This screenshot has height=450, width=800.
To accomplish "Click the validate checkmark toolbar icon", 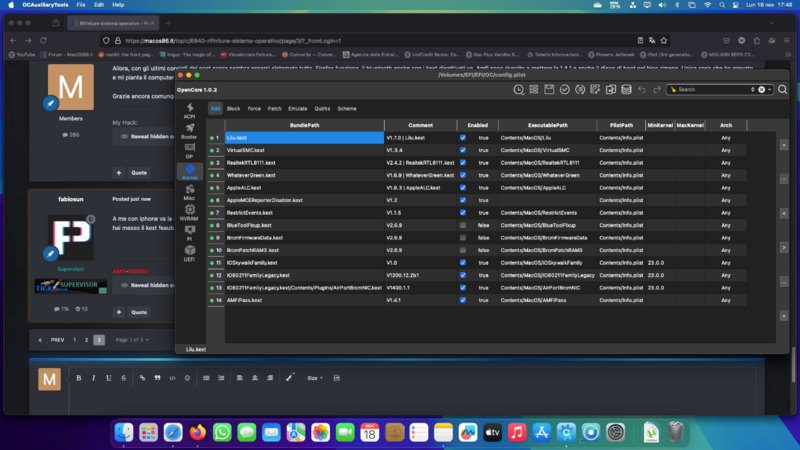I will [x=564, y=90].
